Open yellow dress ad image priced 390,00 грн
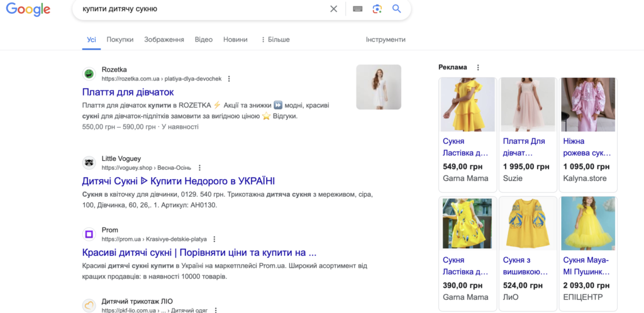644x313 pixels. pos(468,223)
